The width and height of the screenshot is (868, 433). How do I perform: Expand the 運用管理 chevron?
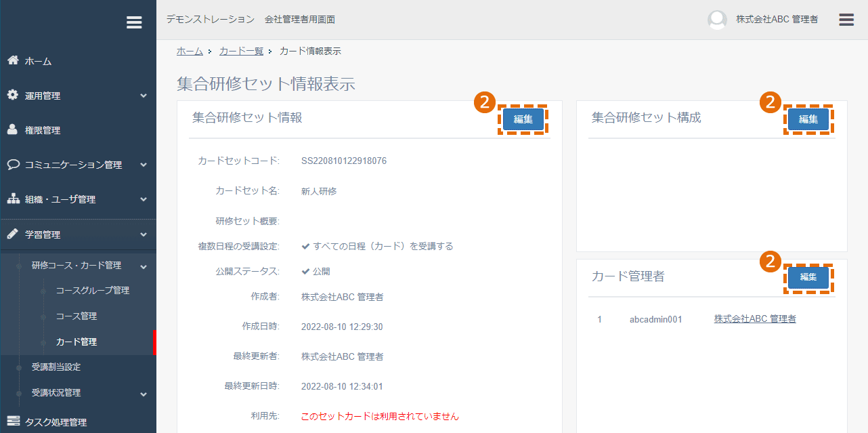click(x=144, y=96)
